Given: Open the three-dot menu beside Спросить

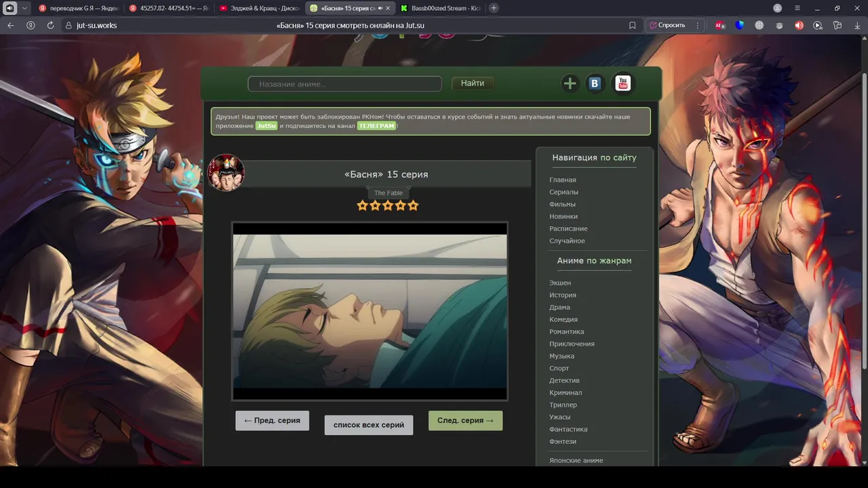Looking at the screenshot, I should click(698, 25).
